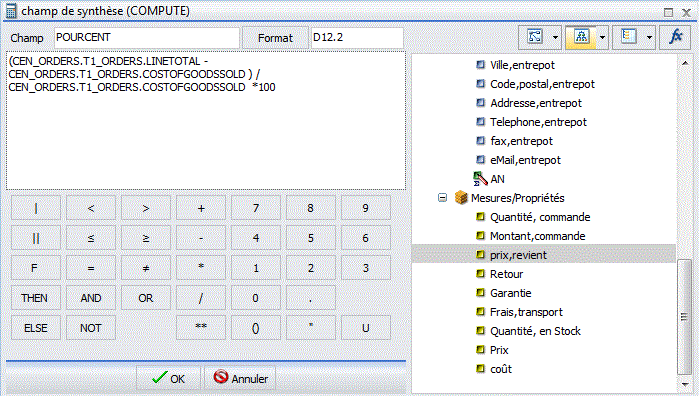Insert the multiply asterisk operator

point(201,268)
